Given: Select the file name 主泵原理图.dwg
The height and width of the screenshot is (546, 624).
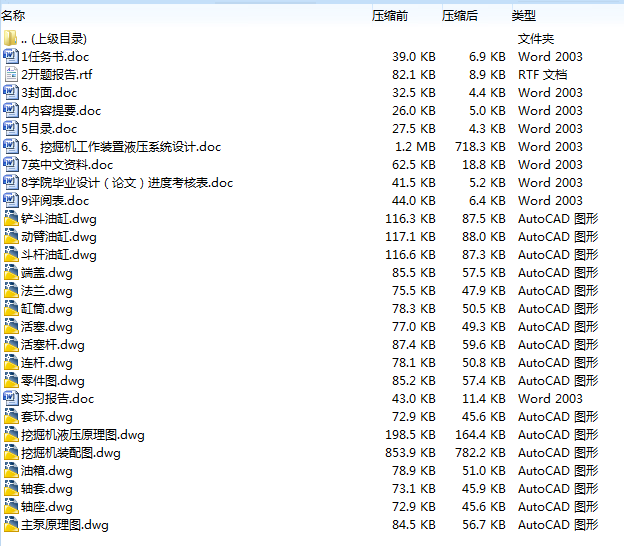Looking at the screenshot, I should point(65,525).
